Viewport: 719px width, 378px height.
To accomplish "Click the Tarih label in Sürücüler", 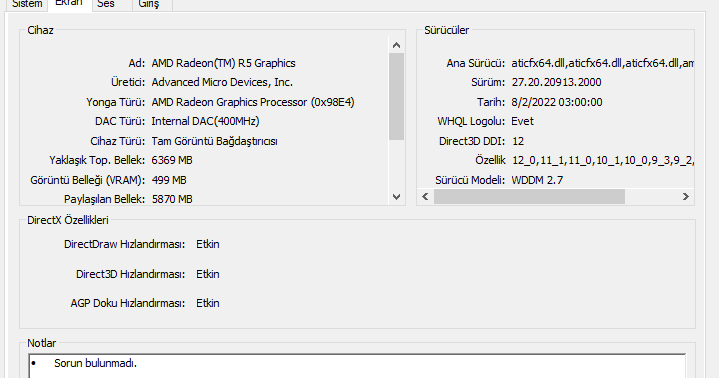I will point(491,102).
